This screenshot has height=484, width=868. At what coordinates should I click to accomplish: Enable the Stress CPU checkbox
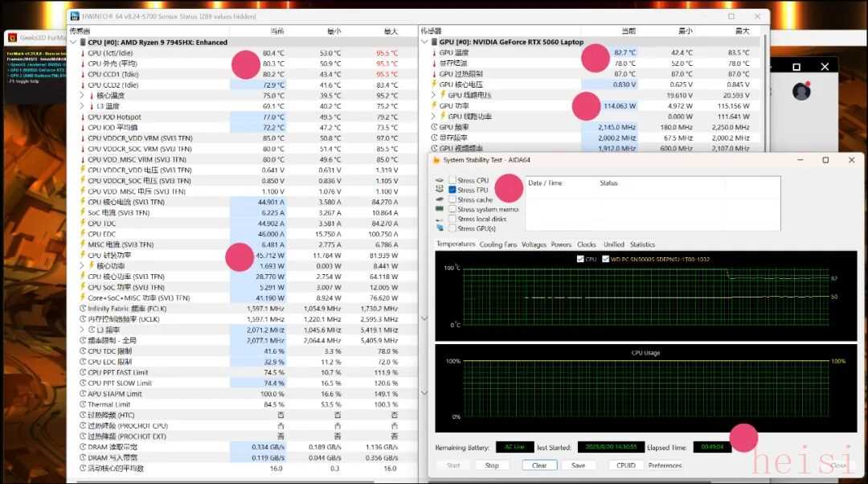pyautogui.click(x=452, y=180)
